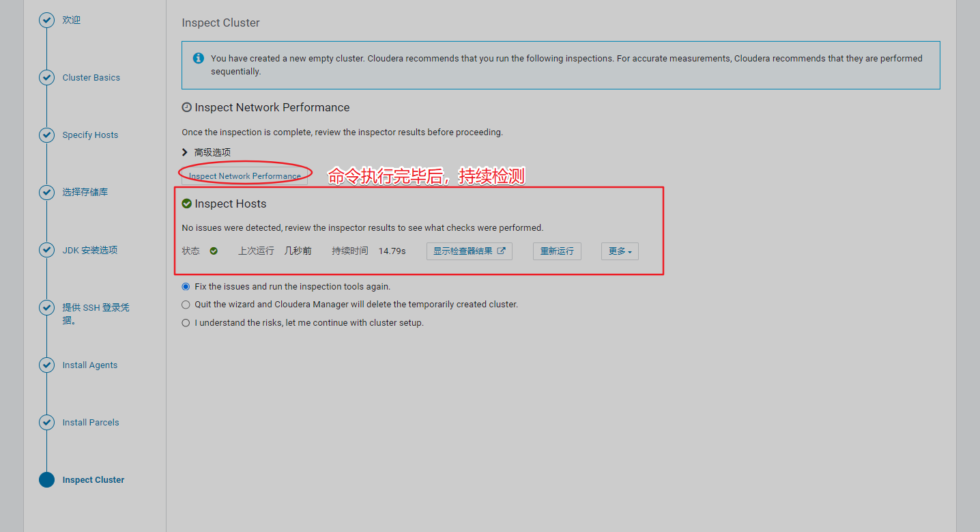Open the Install Parcels step
The image size is (980, 532).
point(91,423)
